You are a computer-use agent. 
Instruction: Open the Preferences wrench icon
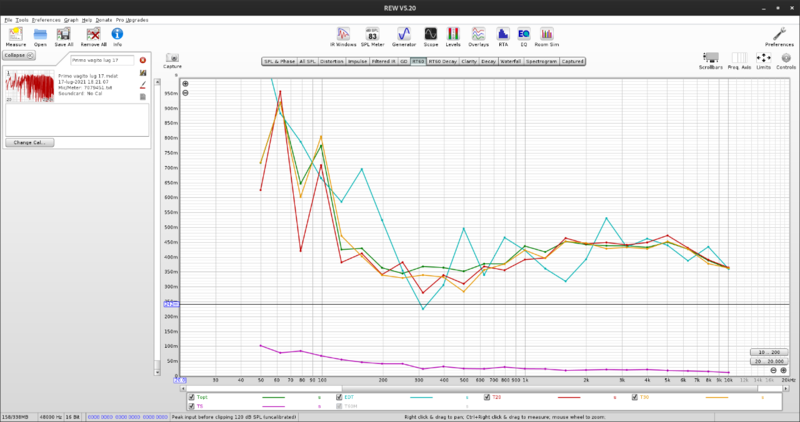779,36
